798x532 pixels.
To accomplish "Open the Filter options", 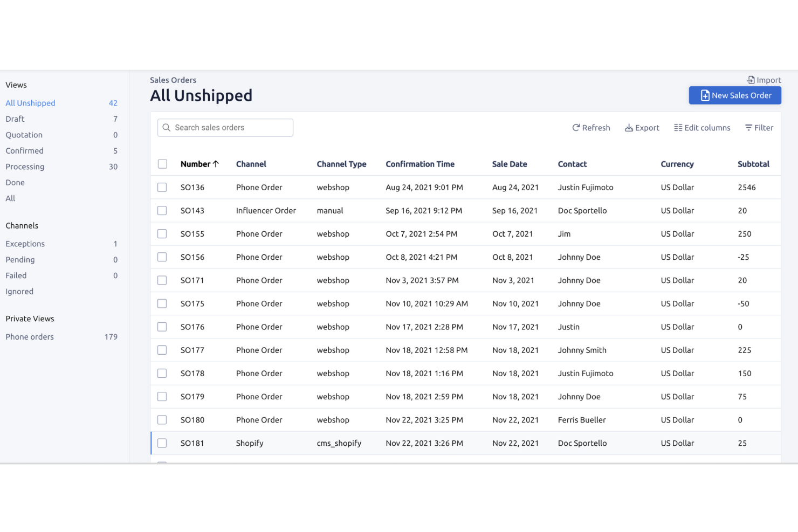I will pos(749,128).
